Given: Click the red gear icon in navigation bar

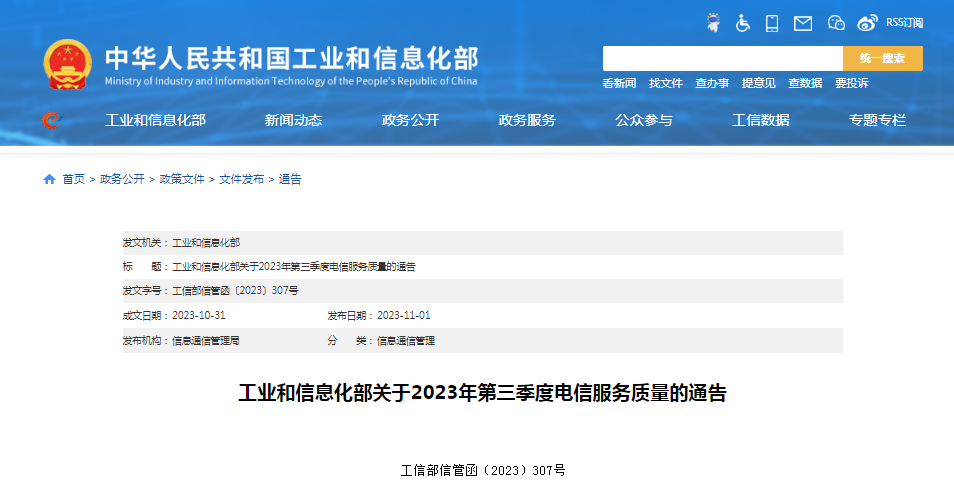Looking at the screenshot, I should click(x=51, y=120).
